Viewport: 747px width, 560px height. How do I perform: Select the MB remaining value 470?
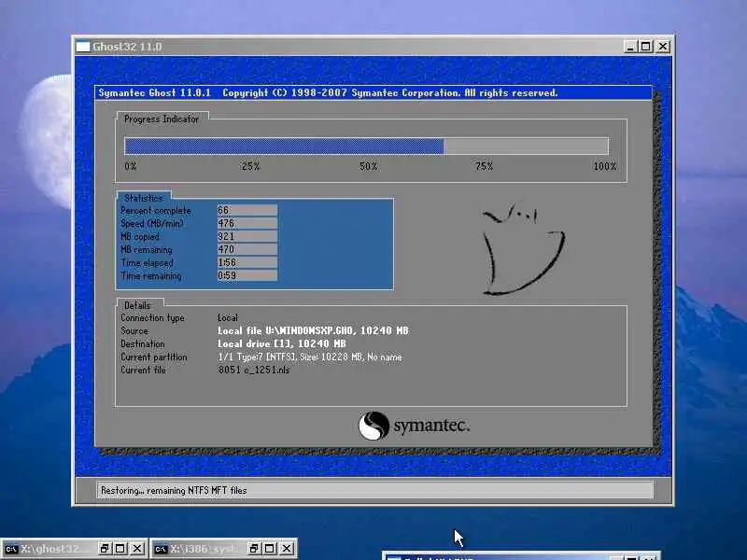(x=247, y=249)
